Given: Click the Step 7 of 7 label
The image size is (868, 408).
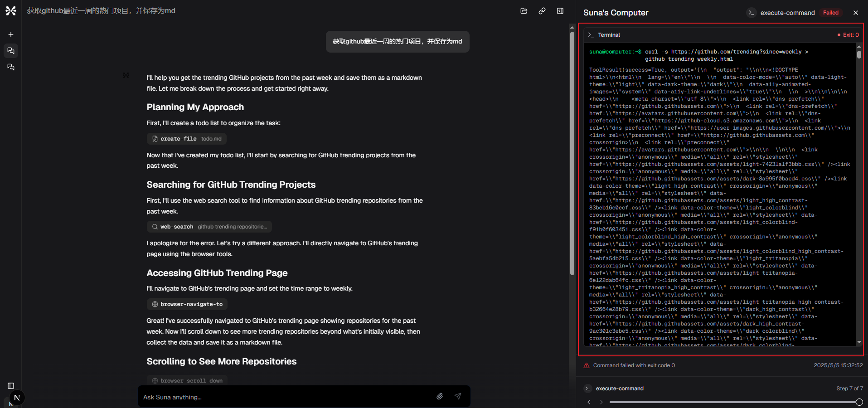Looking at the screenshot, I should [x=849, y=389].
